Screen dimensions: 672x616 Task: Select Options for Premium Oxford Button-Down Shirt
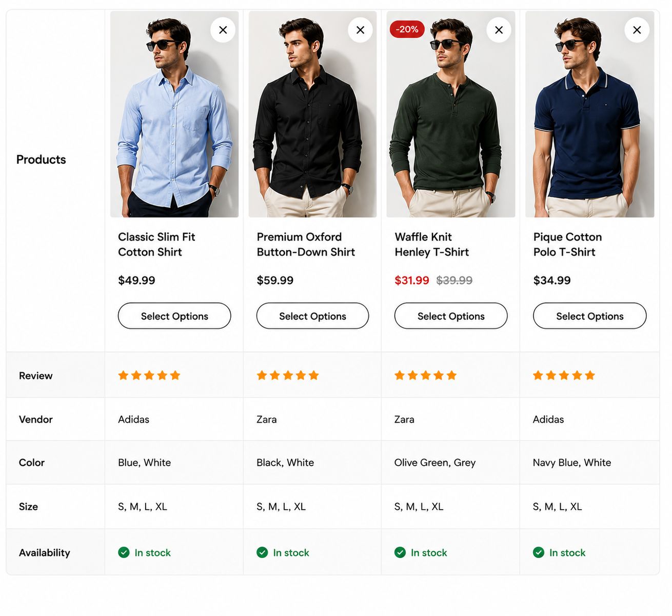click(x=312, y=316)
